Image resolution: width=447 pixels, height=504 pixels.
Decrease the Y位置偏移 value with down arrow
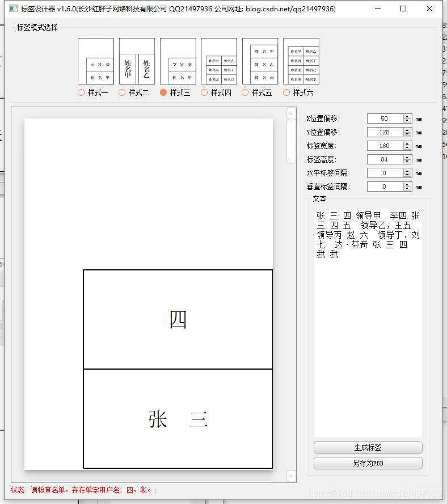coord(407,134)
